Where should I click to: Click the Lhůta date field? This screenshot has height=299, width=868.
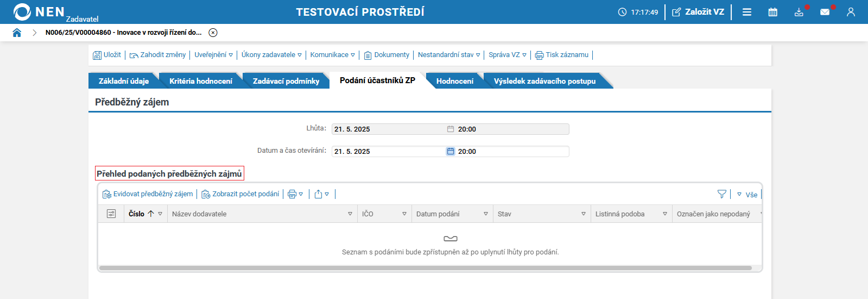[389, 129]
